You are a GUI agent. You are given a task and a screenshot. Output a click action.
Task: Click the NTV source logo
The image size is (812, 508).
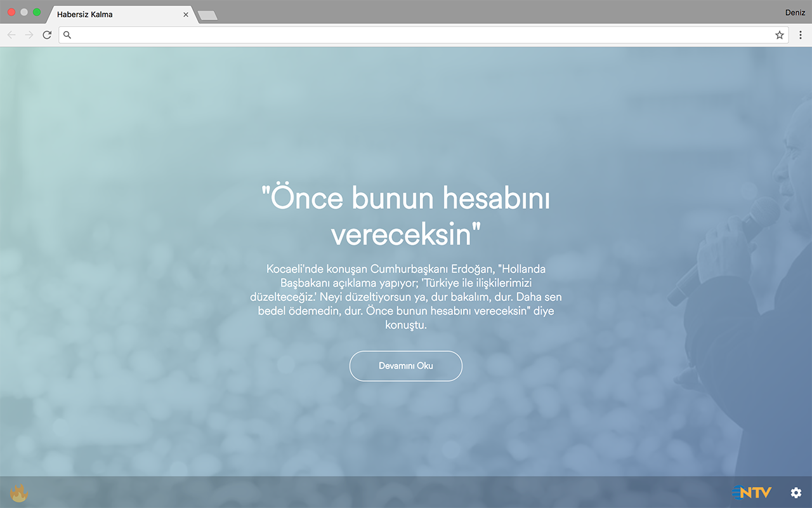coord(752,492)
